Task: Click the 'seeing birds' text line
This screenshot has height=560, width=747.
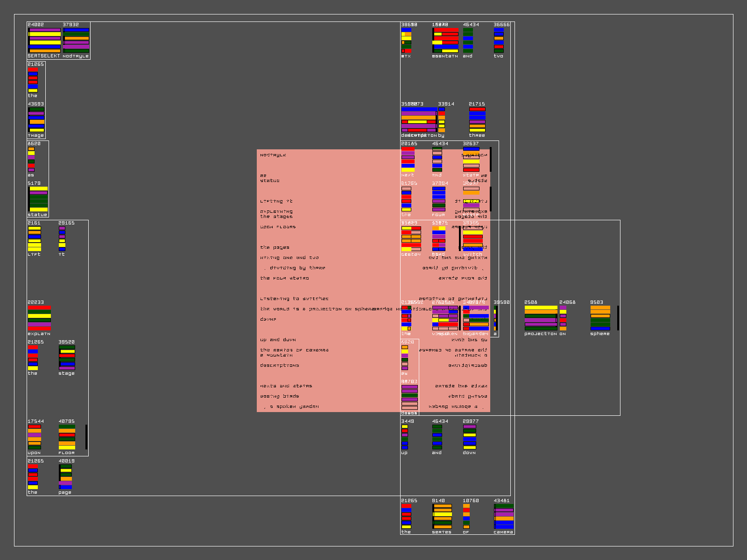Action: click(279, 396)
